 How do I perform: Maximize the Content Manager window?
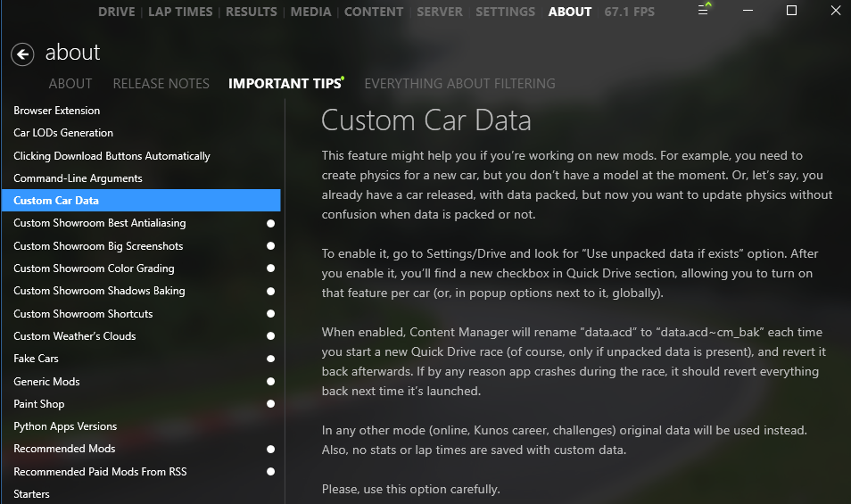click(791, 12)
